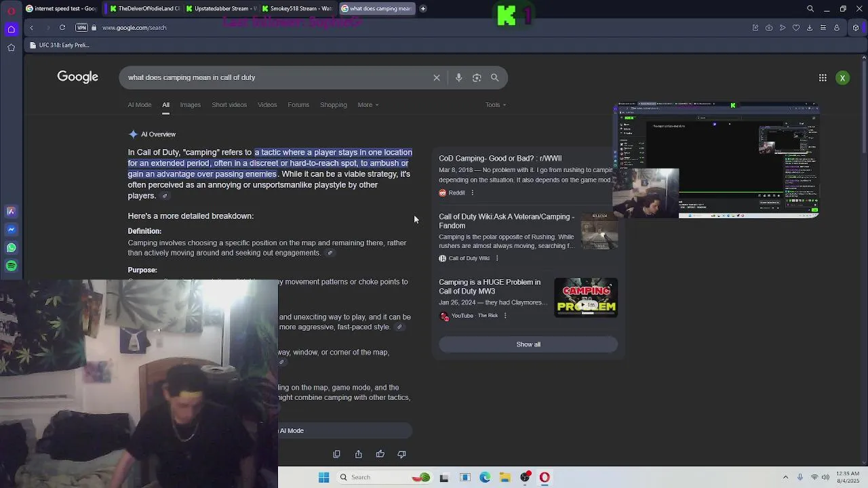
Task: Copy the AI Overview answer
Action: [x=336, y=455]
